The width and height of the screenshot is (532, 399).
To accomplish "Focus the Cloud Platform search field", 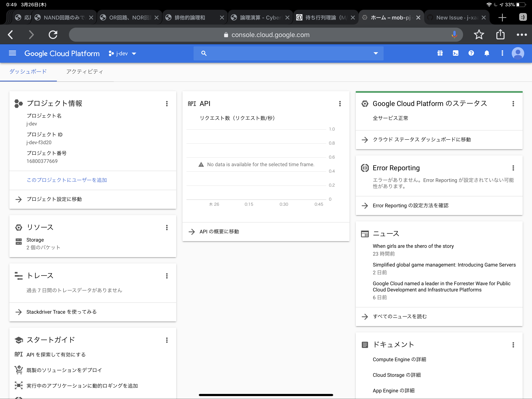I will (288, 53).
